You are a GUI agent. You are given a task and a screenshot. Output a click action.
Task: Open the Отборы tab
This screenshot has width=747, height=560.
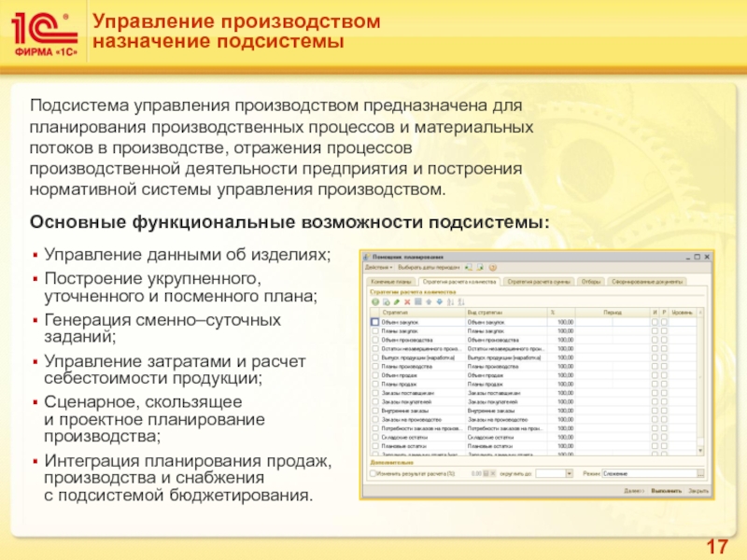590,280
